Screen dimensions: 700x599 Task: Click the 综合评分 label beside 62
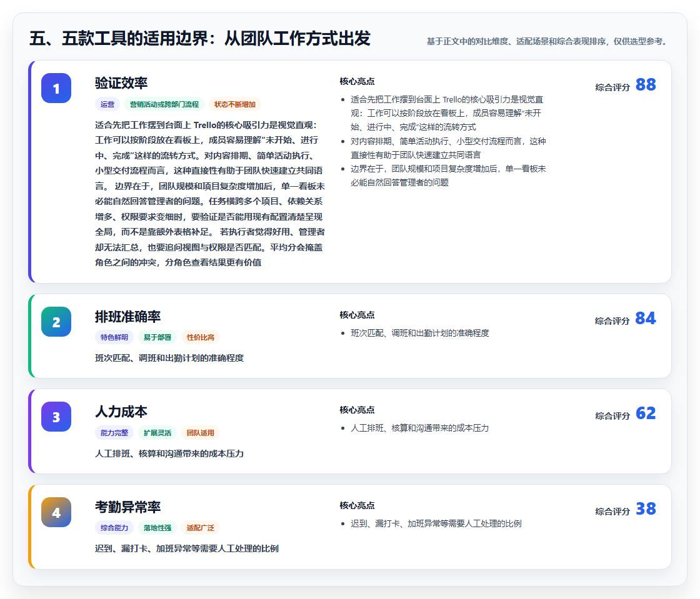pos(612,416)
